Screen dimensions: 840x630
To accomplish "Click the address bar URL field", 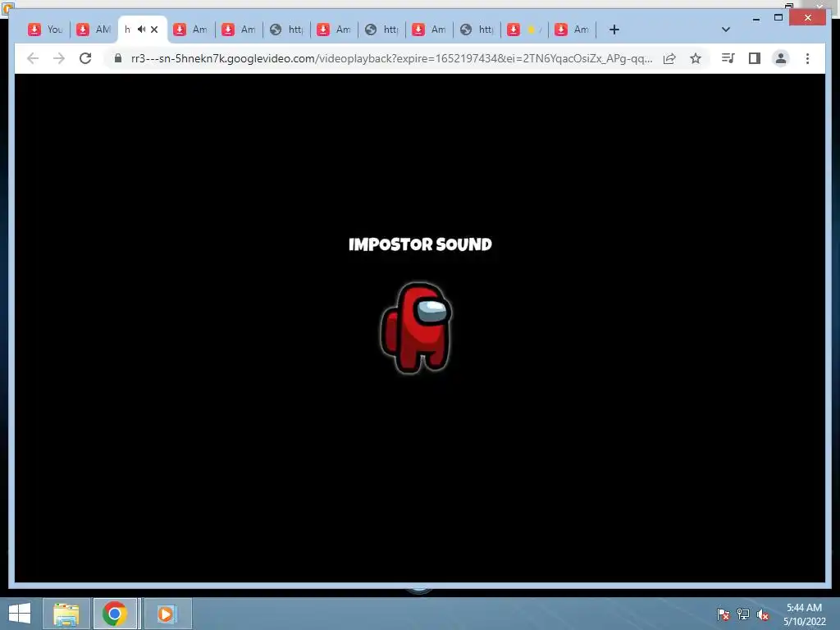I will (x=391, y=58).
